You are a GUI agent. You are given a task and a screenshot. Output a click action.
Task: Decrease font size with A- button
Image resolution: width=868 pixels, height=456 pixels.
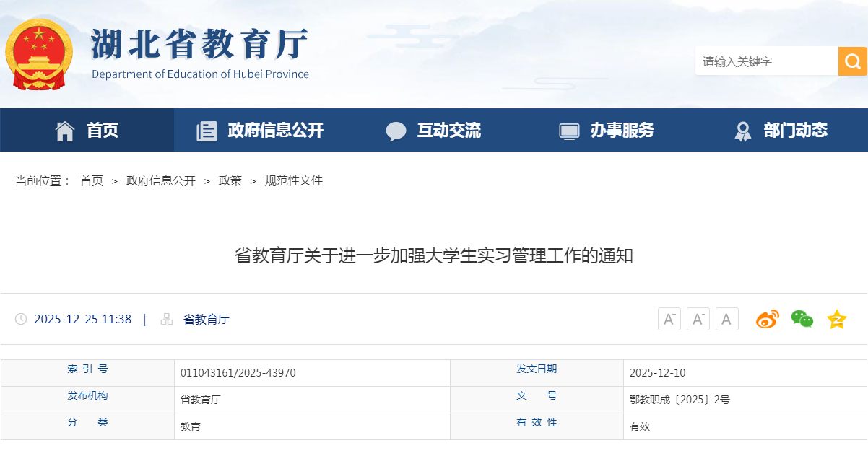[698, 319]
